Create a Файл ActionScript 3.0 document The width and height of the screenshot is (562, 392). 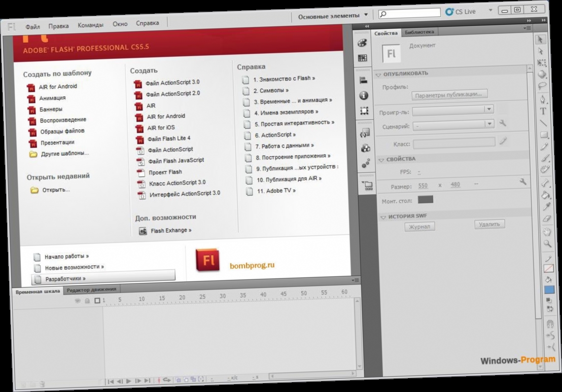172,83
